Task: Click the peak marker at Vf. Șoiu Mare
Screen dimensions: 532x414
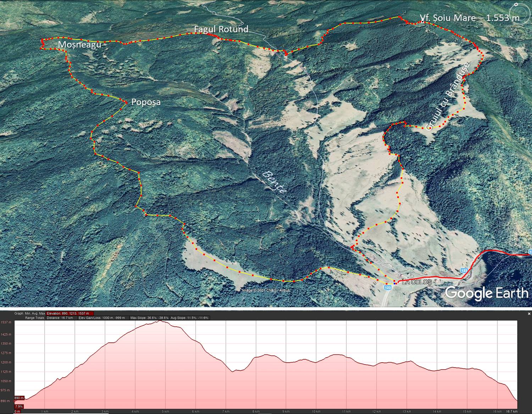Action: [422, 21]
